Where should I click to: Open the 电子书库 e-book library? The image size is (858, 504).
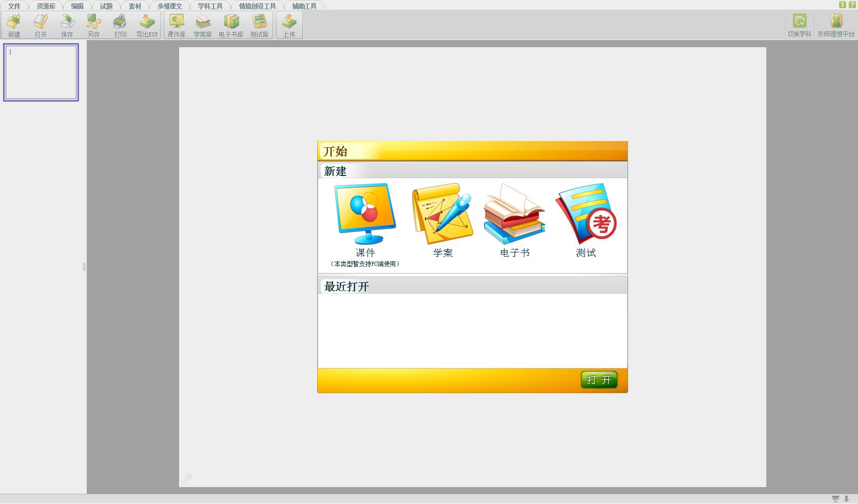click(x=231, y=25)
